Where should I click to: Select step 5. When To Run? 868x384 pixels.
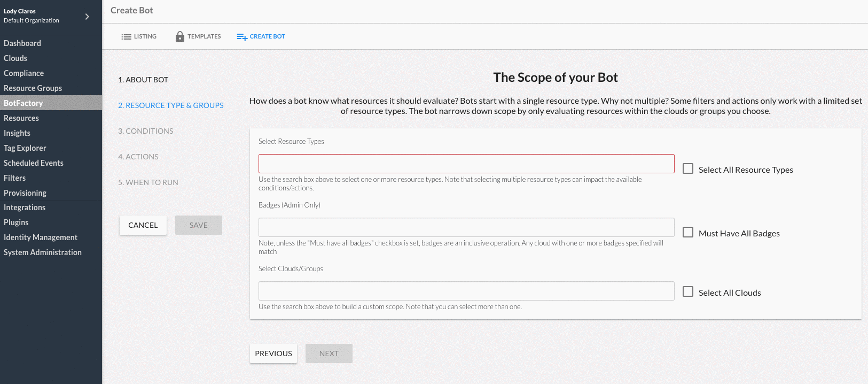click(148, 182)
